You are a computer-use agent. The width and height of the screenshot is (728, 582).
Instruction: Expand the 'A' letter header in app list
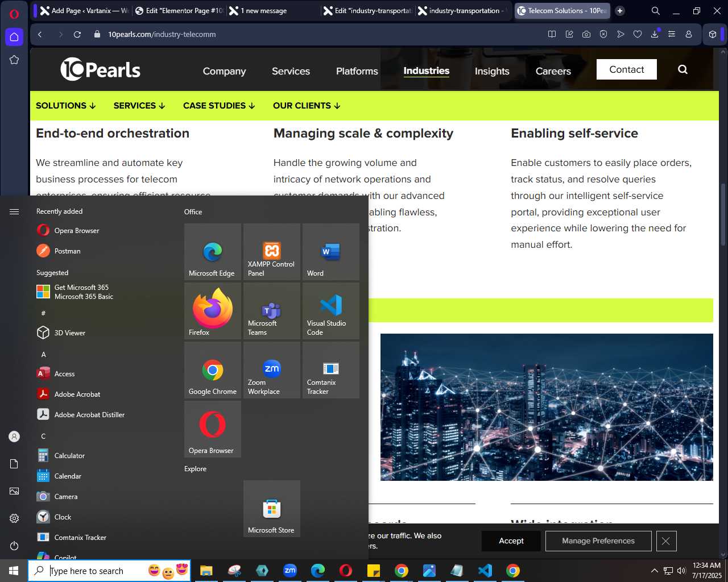[x=43, y=354]
